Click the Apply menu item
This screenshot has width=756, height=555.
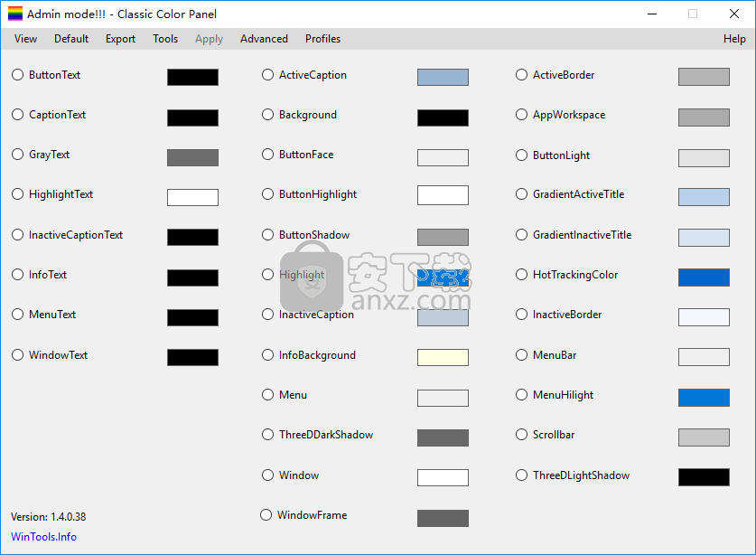(209, 39)
